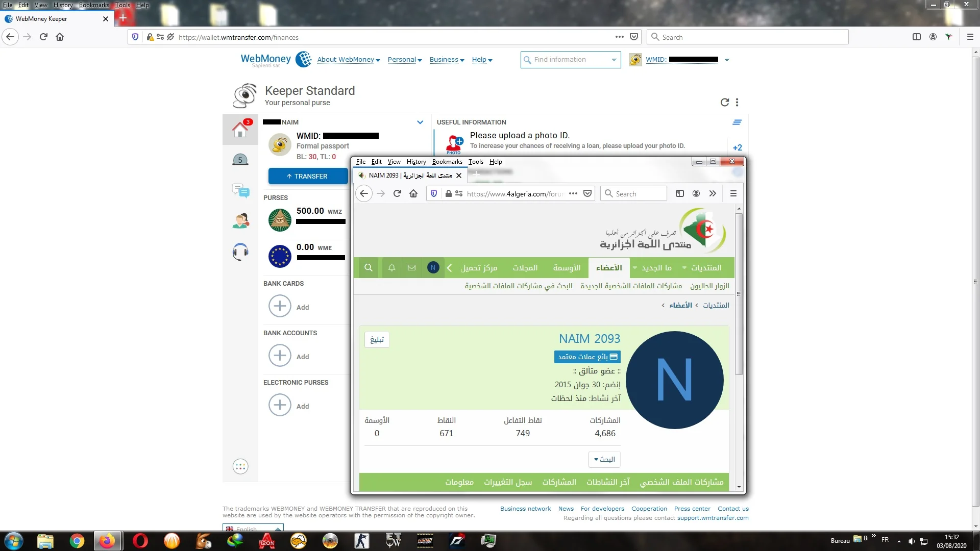980x551 pixels.
Task: Expand the البحث dropdown on profile
Action: click(x=604, y=459)
